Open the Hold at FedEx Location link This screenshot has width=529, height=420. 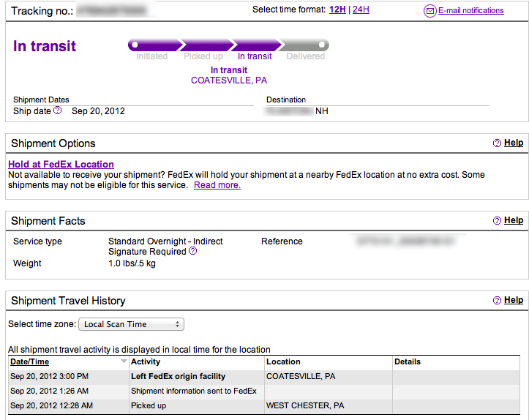pyautogui.click(x=61, y=165)
